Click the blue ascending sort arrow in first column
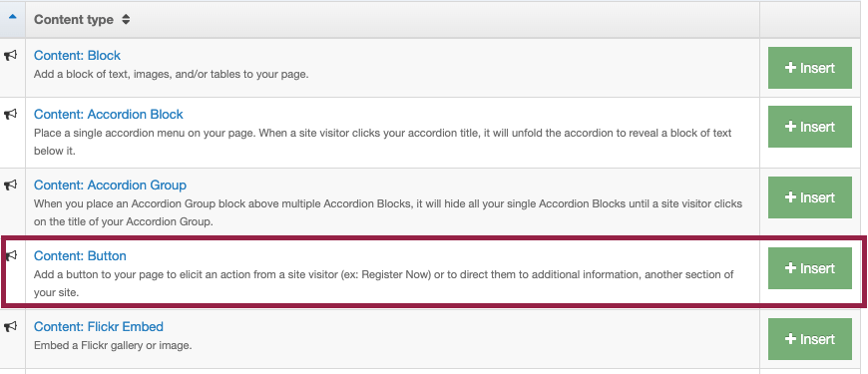This screenshot has height=374, width=868. (x=12, y=17)
